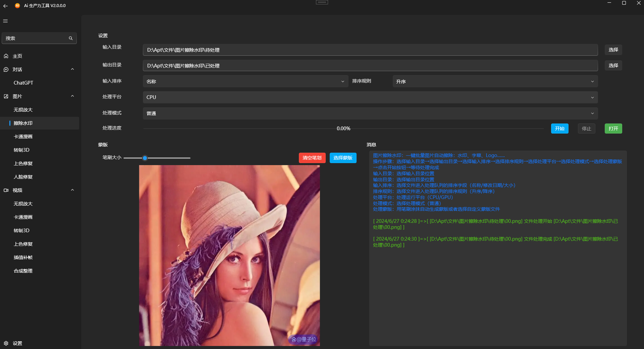Collapse the 对话 section chevron
The image size is (644, 349).
(x=72, y=69)
